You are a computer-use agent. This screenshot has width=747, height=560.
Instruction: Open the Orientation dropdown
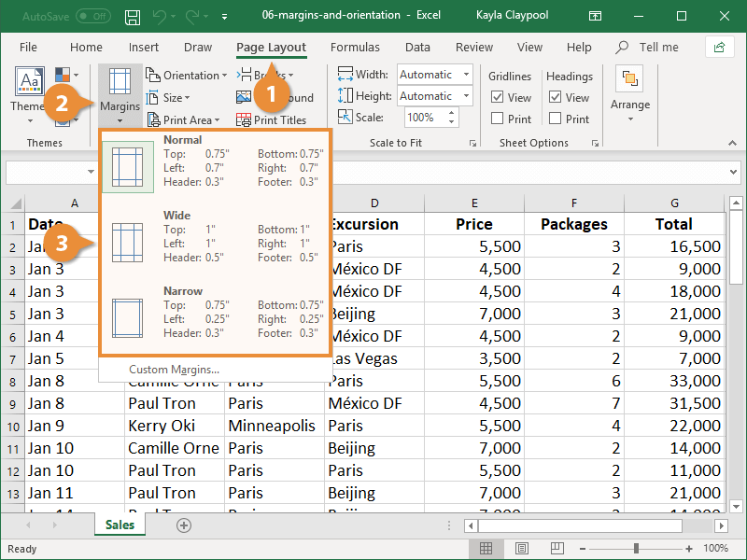point(186,76)
